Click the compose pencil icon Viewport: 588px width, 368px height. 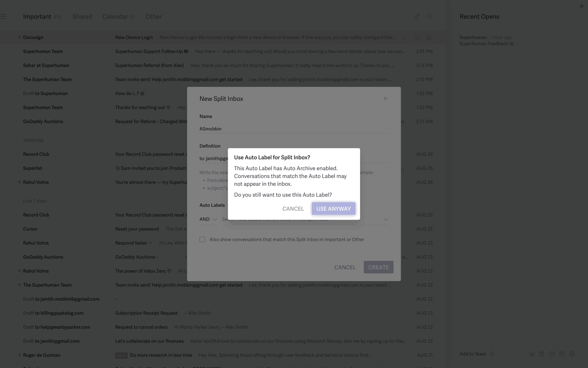pos(417,17)
